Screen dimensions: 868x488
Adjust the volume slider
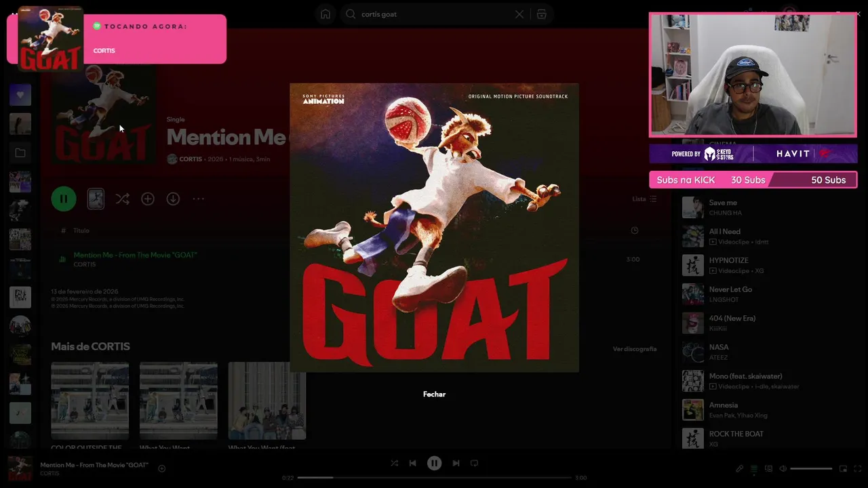[x=811, y=468]
